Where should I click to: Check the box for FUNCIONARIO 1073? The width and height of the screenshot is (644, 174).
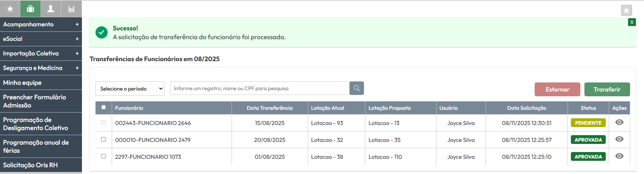pyautogui.click(x=104, y=156)
